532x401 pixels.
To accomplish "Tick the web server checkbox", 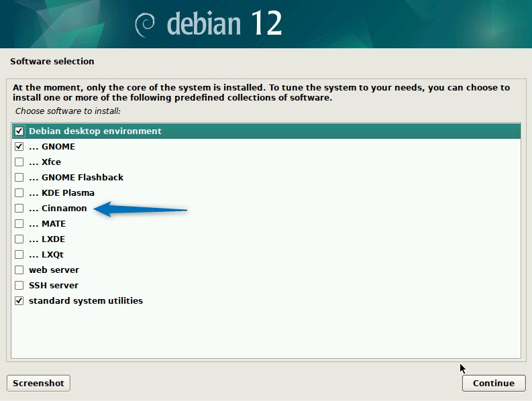I will pos(19,270).
